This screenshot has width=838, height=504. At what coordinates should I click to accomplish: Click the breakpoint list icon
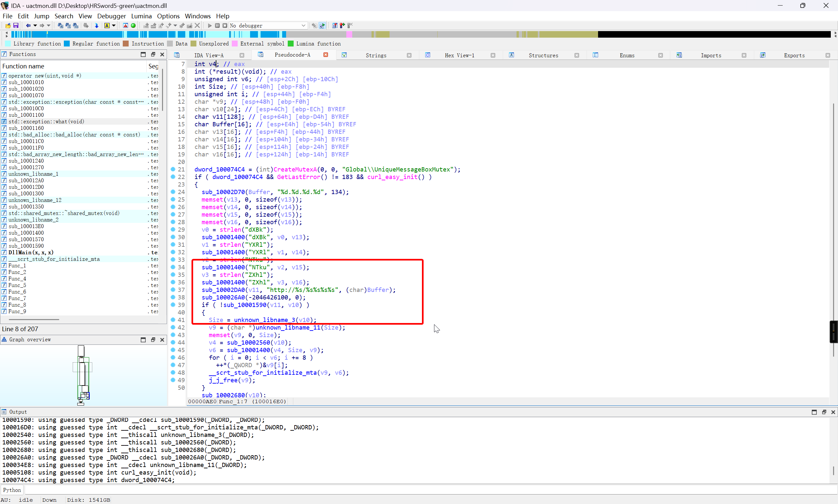click(335, 26)
